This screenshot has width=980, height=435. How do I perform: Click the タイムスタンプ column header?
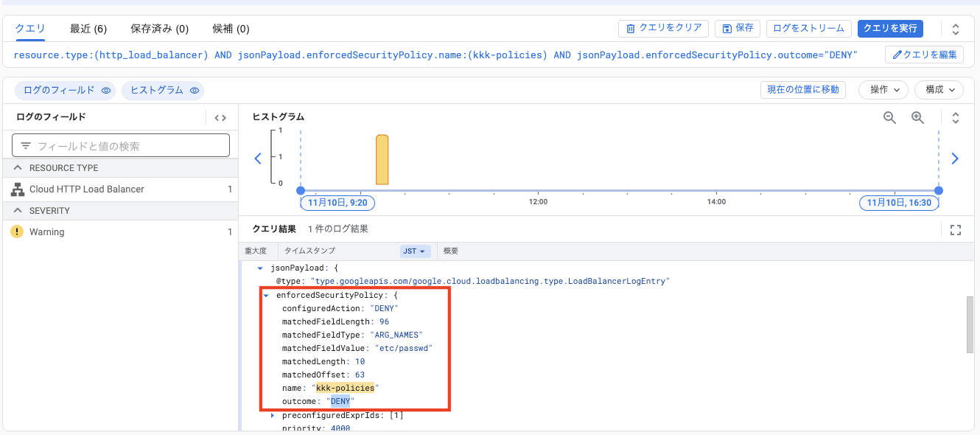pyautogui.click(x=309, y=251)
